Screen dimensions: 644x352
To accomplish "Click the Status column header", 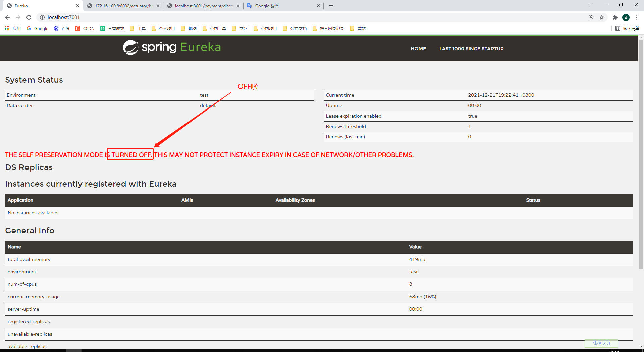I will click(533, 200).
